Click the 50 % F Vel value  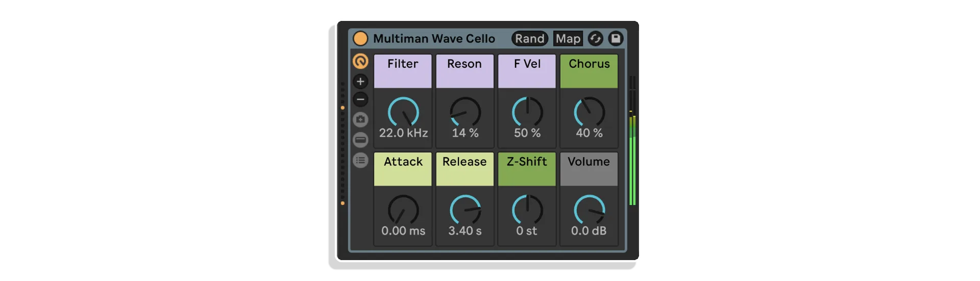527,133
